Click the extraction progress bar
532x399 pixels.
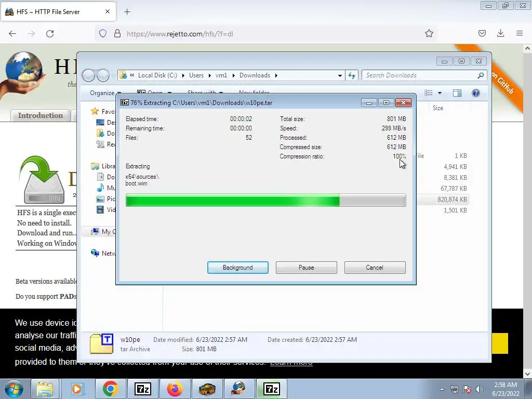[265, 200]
